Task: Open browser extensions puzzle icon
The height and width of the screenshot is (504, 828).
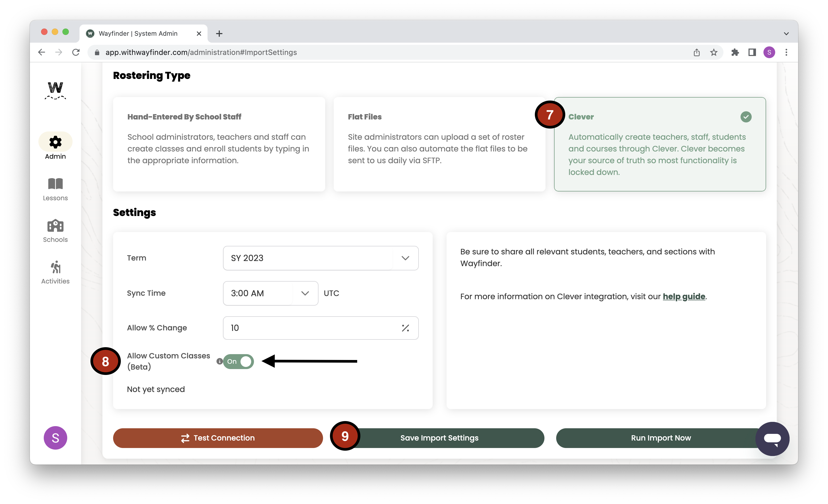Action: coord(735,53)
